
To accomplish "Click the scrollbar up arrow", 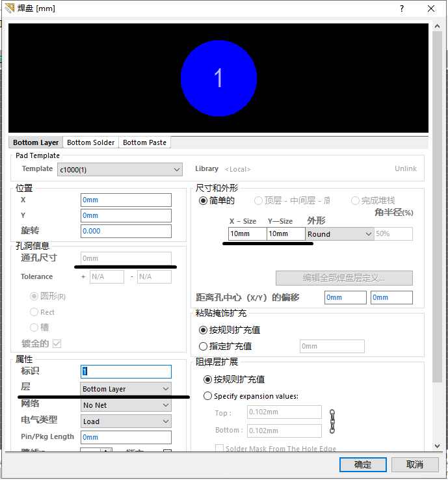I will 438,26.
